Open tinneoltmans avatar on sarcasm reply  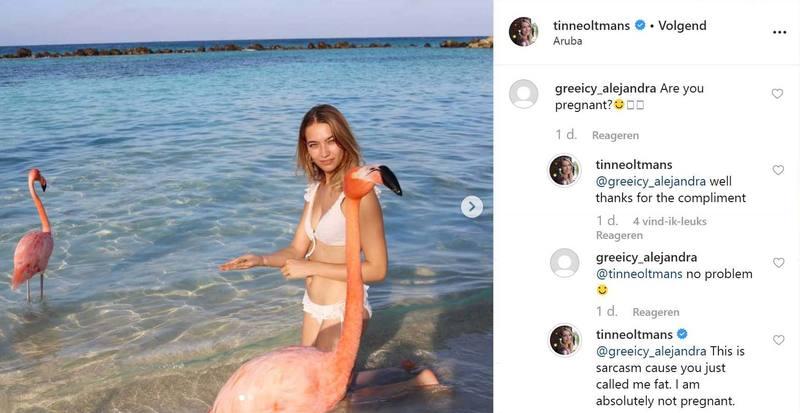click(x=564, y=340)
